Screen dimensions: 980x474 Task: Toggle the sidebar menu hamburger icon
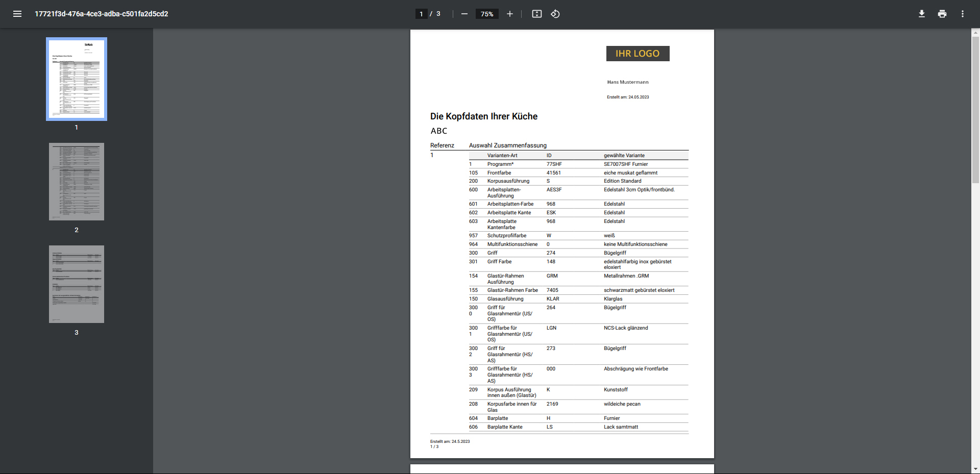17,14
